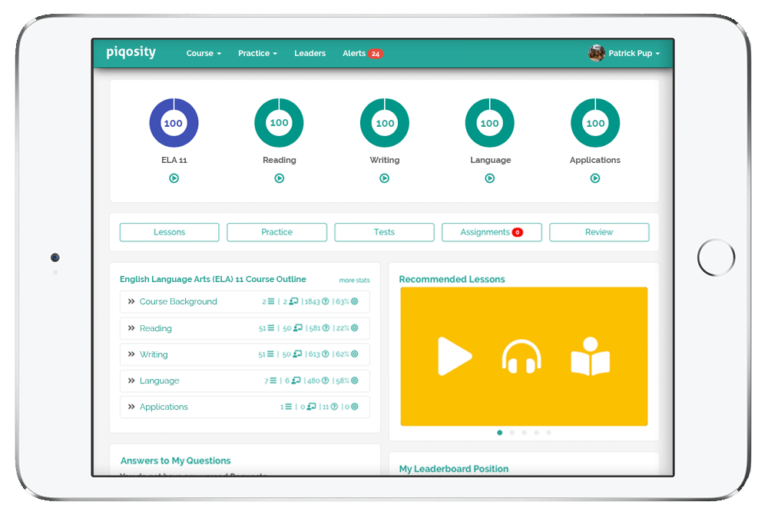This screenshot has height=515, width=768.
Task: Select the first carousel dot indicator
Action: click(500, 433)
